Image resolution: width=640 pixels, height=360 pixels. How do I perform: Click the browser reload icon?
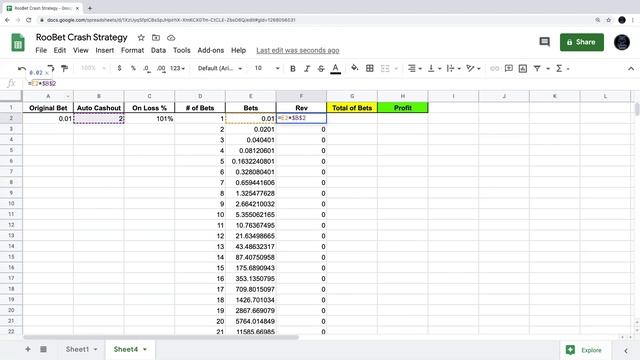coord(29,20)
